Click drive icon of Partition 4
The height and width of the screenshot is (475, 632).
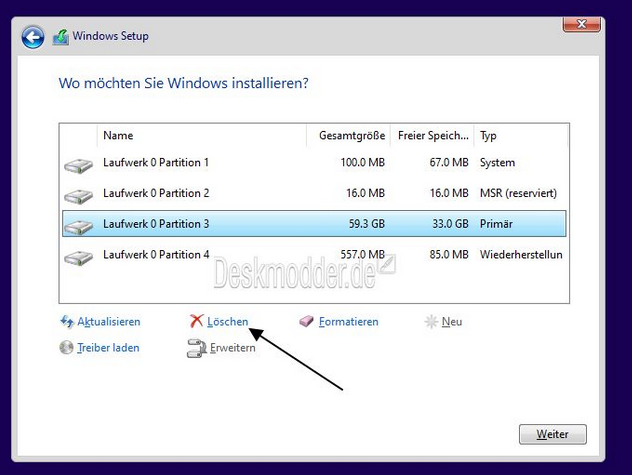[x=78, y=257]
